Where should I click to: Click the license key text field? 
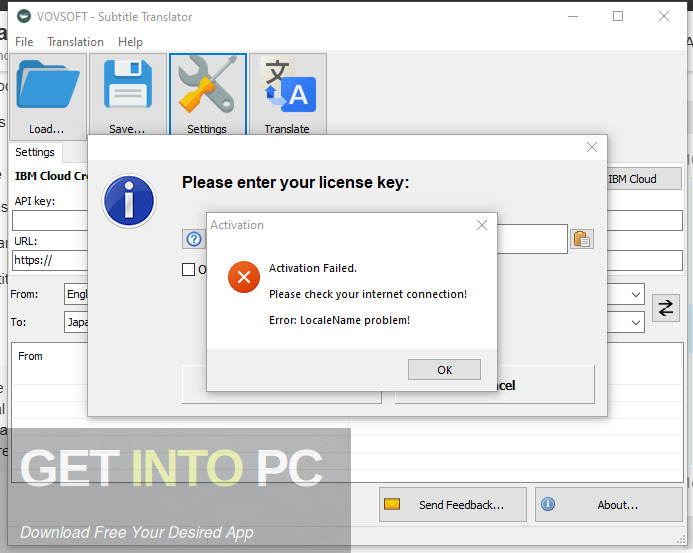(x=532, y=239)
